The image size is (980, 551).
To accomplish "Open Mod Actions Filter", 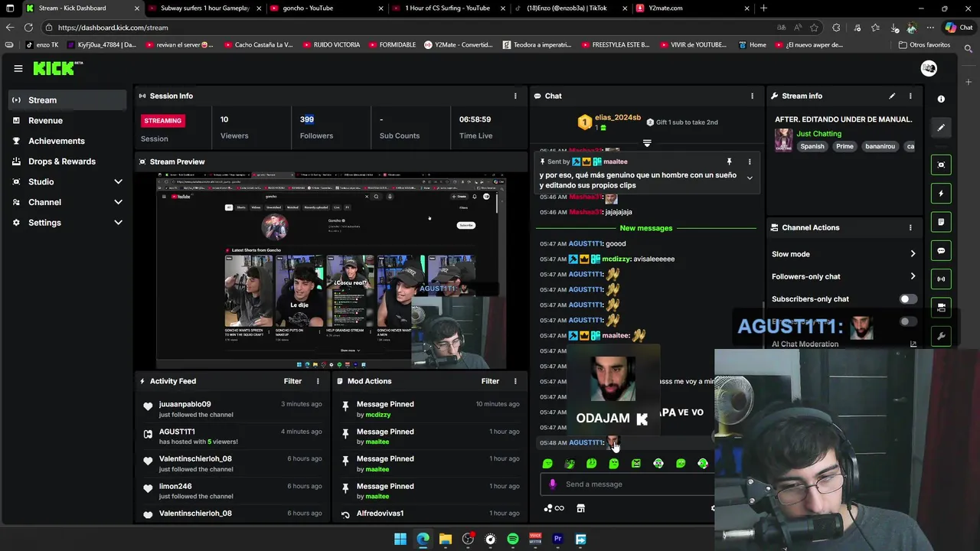I will (x=490, y=381).
